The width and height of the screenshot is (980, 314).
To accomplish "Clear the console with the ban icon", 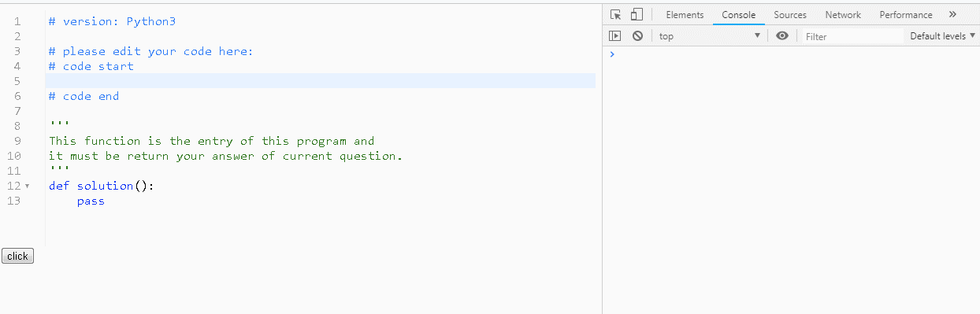I will coord(637,36).
